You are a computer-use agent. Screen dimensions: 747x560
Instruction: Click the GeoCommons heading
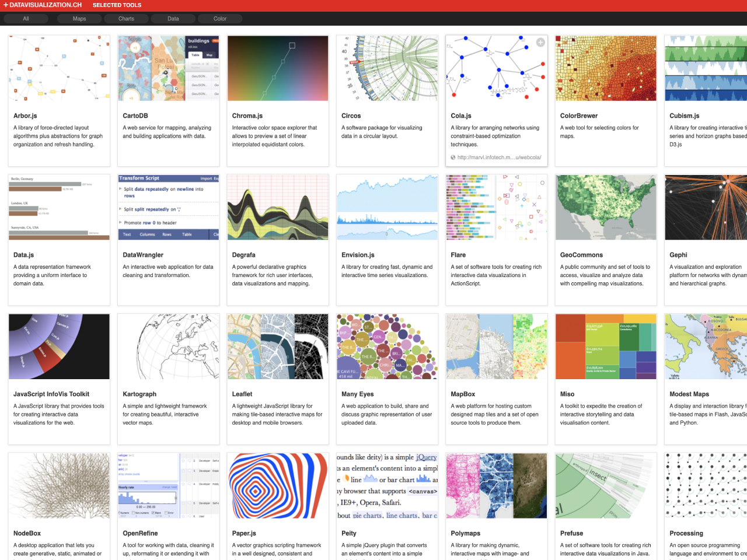click(x=581, y=255)
